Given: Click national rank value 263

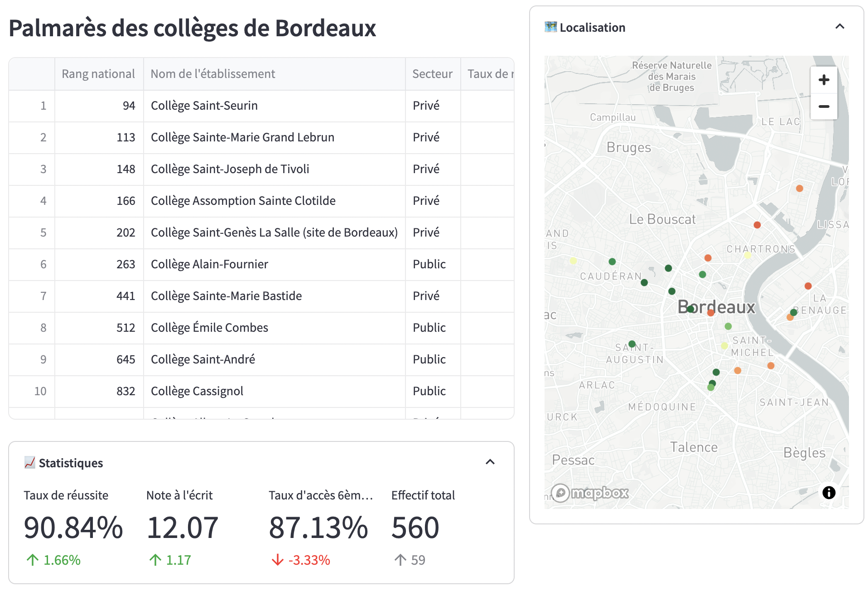Looking at the screenshot, I should click(x=99, y=264).
